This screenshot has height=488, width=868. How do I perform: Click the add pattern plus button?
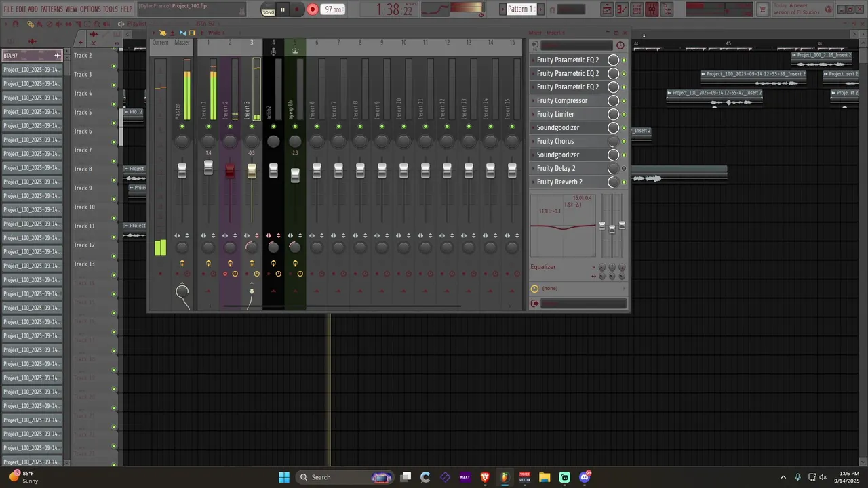pyautogui.click(x=540, y=9)
